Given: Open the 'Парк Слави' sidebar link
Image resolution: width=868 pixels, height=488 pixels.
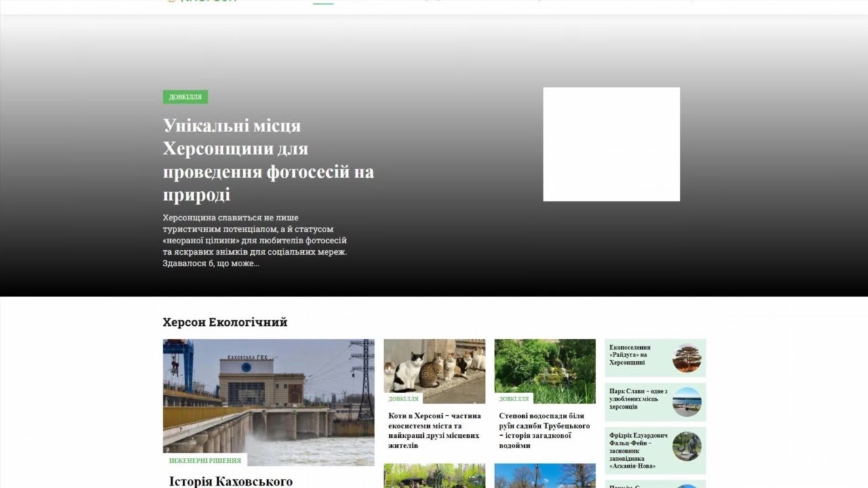Looking at the screenshot, I should pos(639,399).
